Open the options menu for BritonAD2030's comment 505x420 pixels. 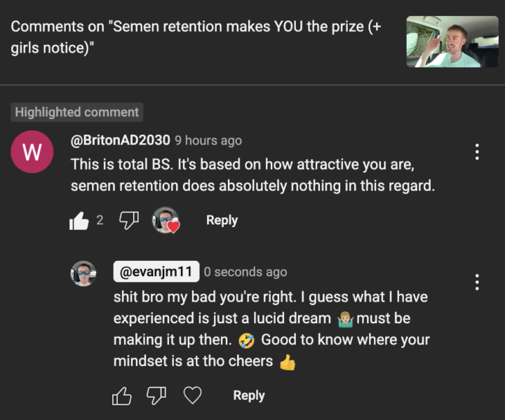tap(477, 151)
